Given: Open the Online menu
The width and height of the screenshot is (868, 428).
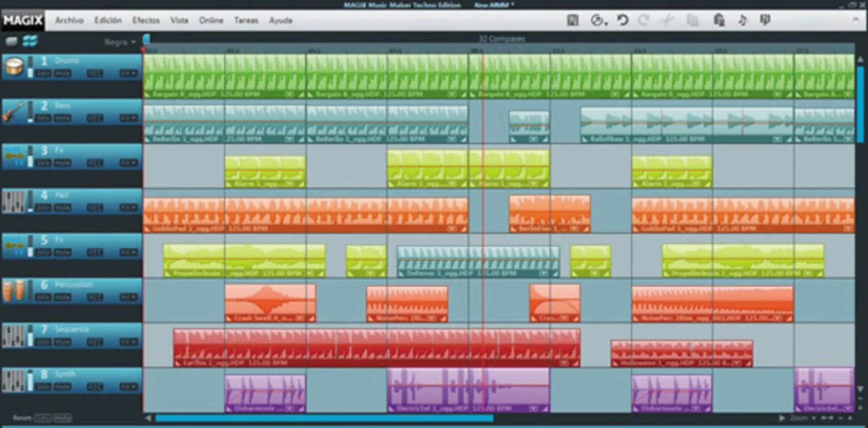Looking at the screenshot, I should (x=211, y=20).
